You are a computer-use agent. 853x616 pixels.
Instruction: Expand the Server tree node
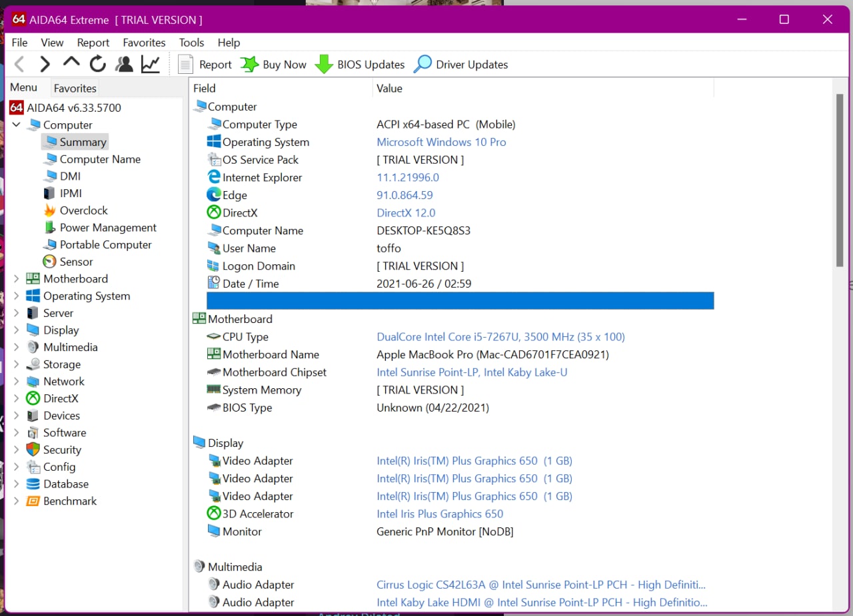point(16,313)
